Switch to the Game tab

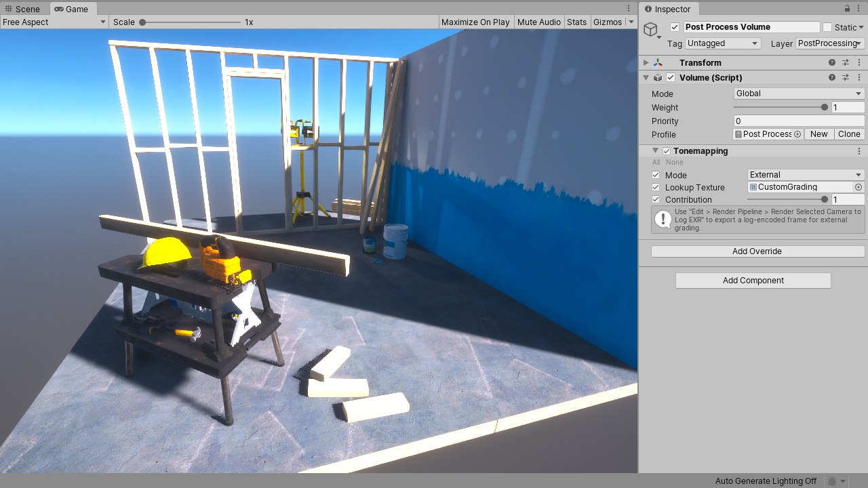click(73, 9)
